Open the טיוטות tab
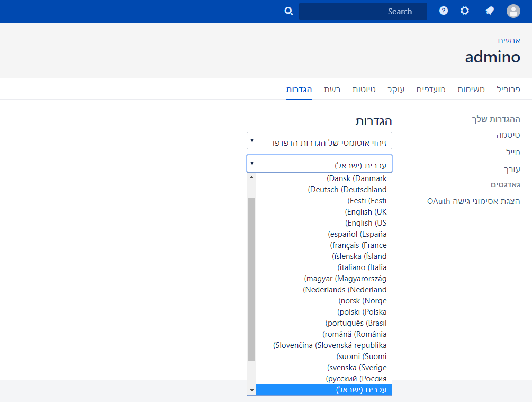This screenshot has width=532, height=402. pyautogui.click(x=364, y=90)
